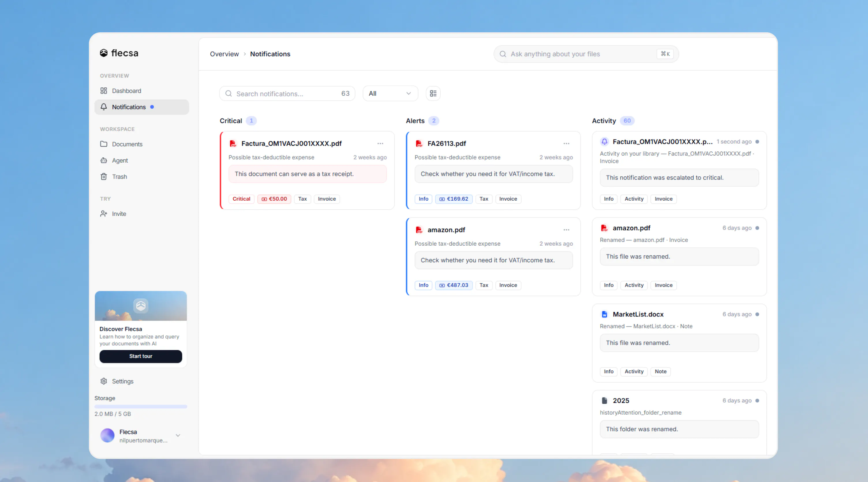Toggle the unread dot on the 2025 activity
This screenshot has width=868, height=482.
[757, 400]
